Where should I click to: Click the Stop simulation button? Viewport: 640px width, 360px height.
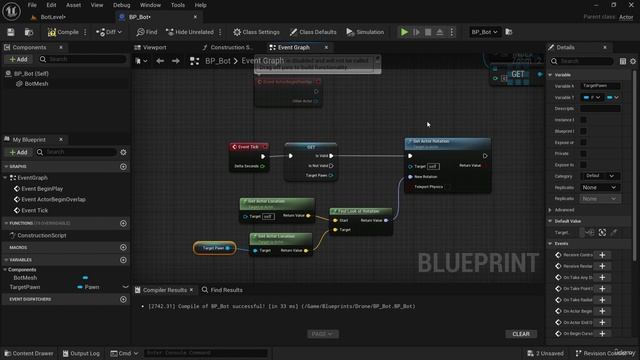coord(428,32)
